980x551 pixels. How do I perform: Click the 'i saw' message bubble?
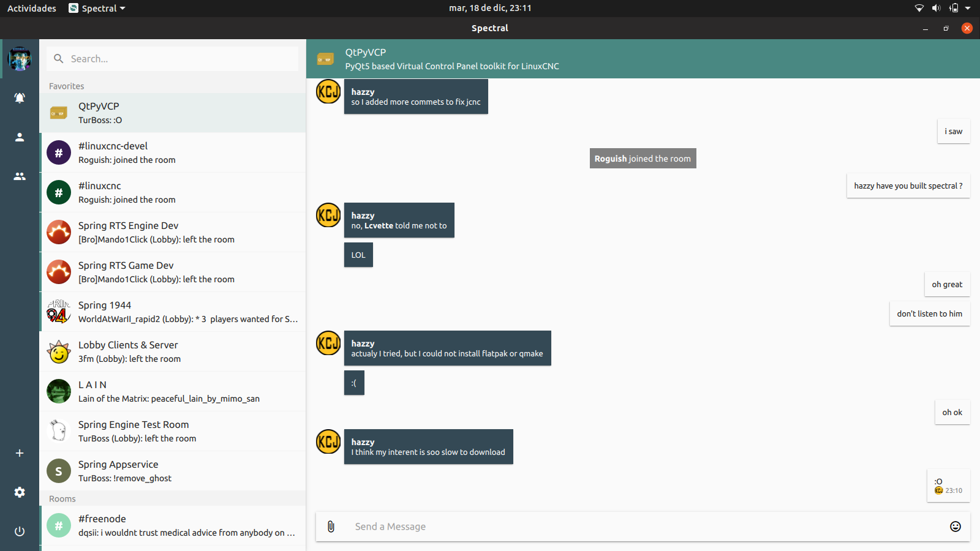point(954,131)
